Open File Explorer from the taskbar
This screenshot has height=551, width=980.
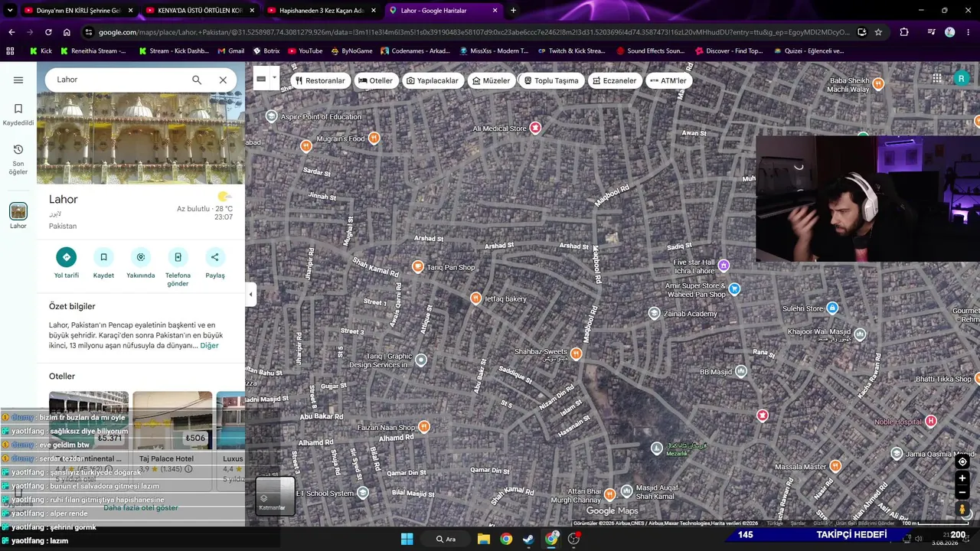click(x=484, y=539)
